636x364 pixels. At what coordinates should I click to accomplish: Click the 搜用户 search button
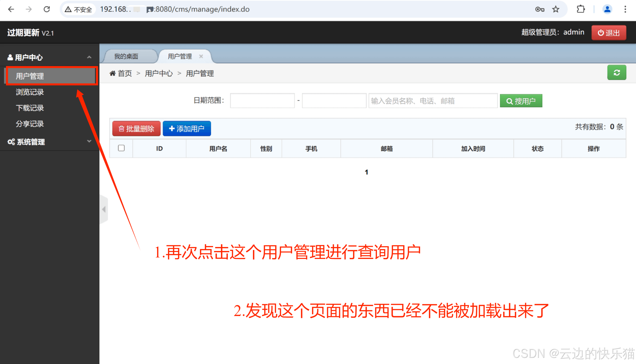(x=521, y=101)
